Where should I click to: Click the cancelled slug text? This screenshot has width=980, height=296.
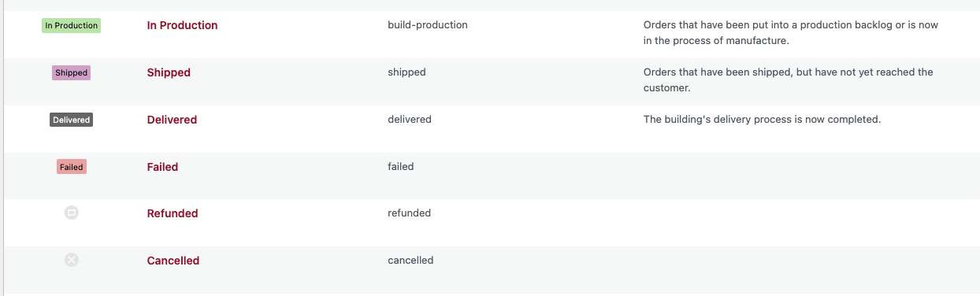pyautogui.click(x=410, y=260)
